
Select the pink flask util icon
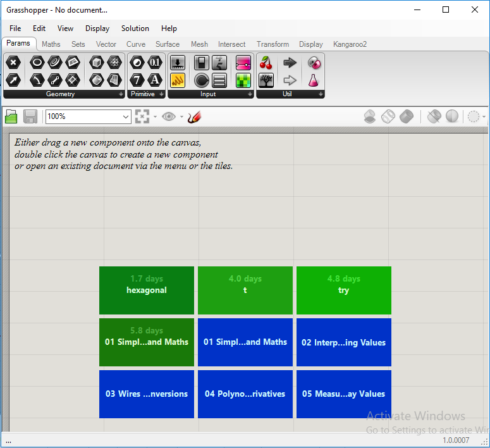pos(314,80)
